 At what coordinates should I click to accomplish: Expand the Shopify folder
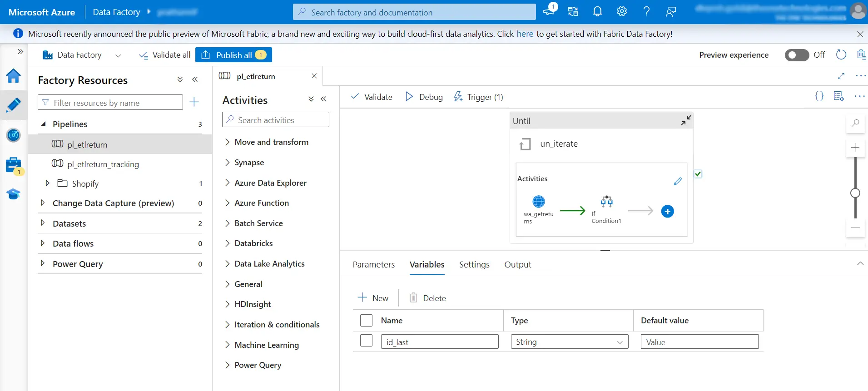47,183
